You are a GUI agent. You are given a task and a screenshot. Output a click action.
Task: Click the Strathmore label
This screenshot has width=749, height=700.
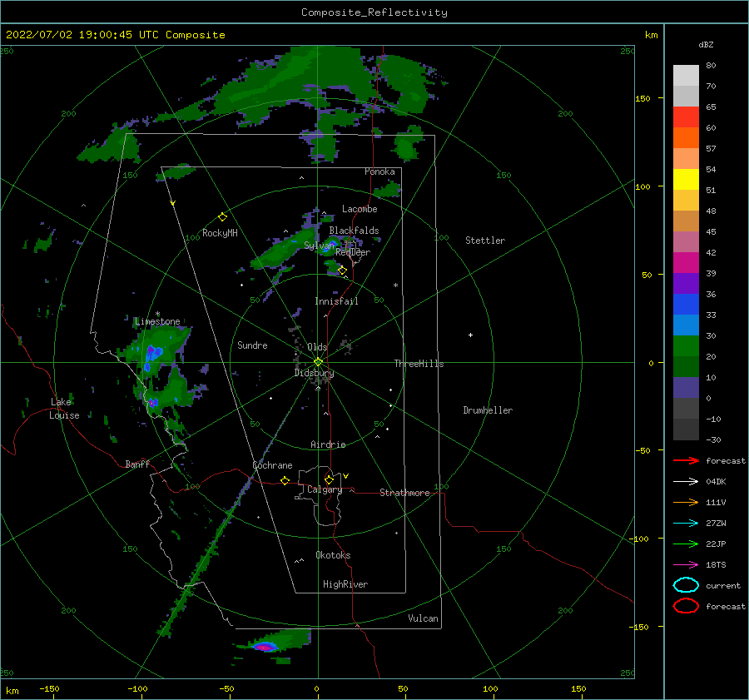click(404, 493)
